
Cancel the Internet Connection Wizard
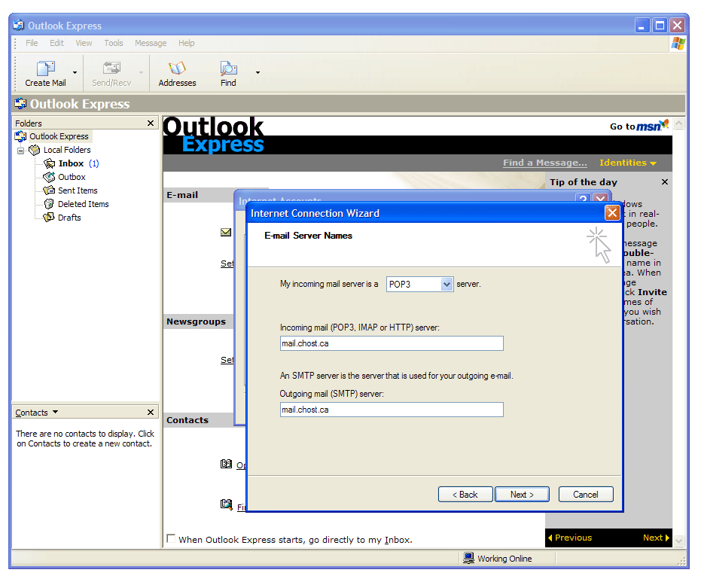point(586,495)
